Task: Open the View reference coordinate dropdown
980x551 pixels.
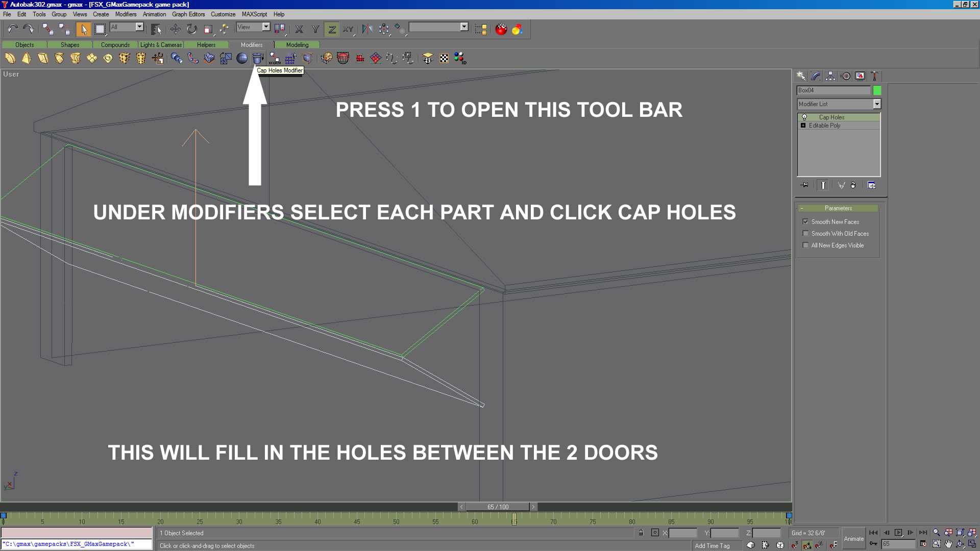Action: pos(266,27)
